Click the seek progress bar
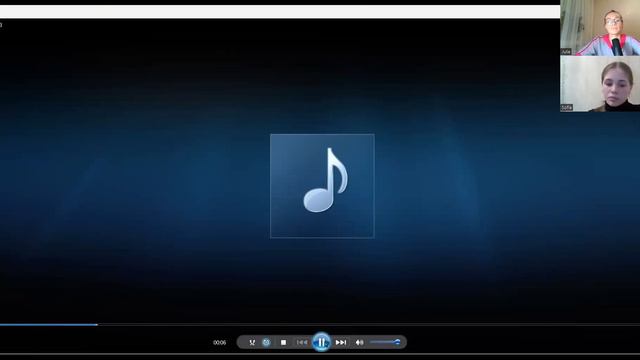The width and height of the screenshot is (640, 360). pyautogui.click(x=320, y=325)
